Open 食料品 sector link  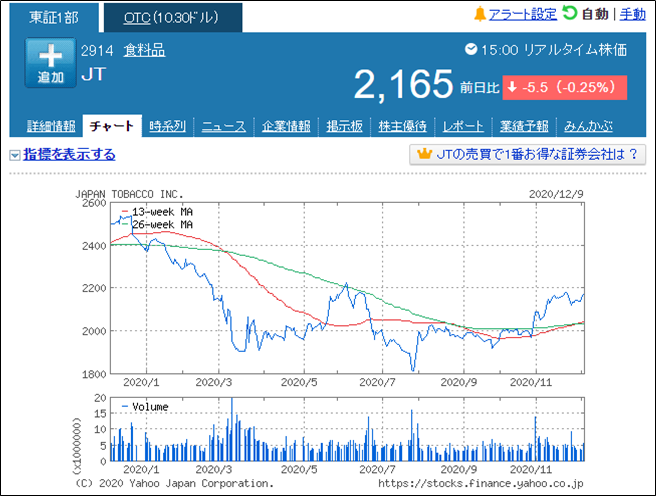pyautogui.click(x=144, y=51)
